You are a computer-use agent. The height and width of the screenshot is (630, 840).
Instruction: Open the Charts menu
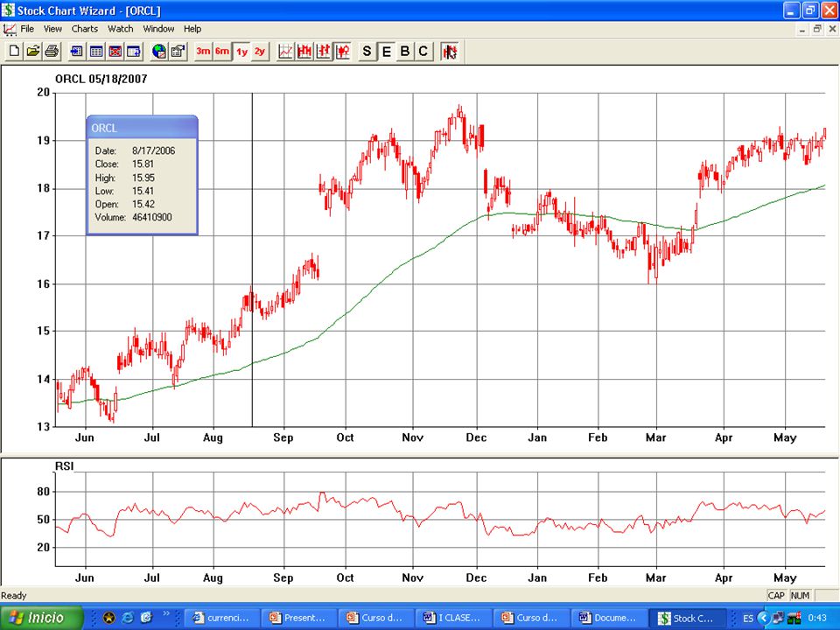(x=85, y=29)
